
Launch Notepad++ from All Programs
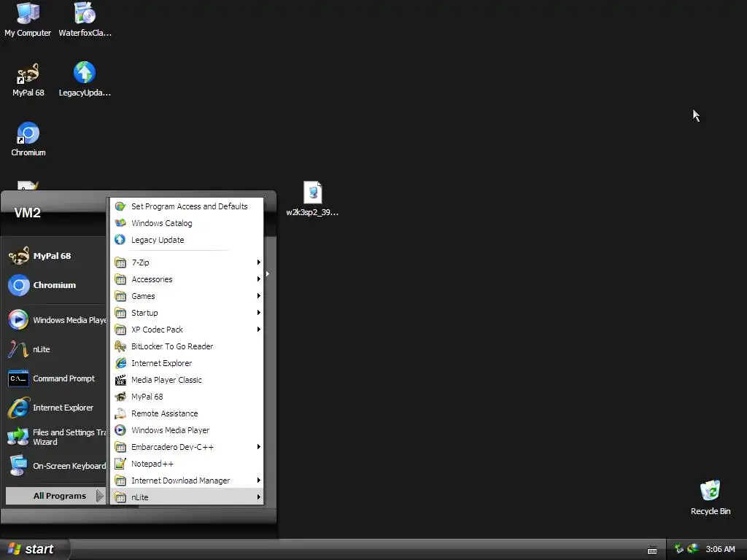tap(187, 463)
